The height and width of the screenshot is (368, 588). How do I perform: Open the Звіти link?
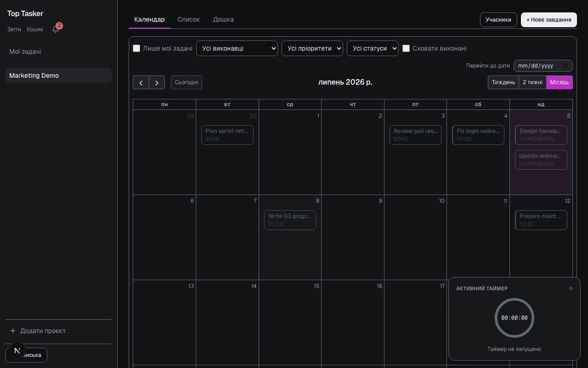14,29
